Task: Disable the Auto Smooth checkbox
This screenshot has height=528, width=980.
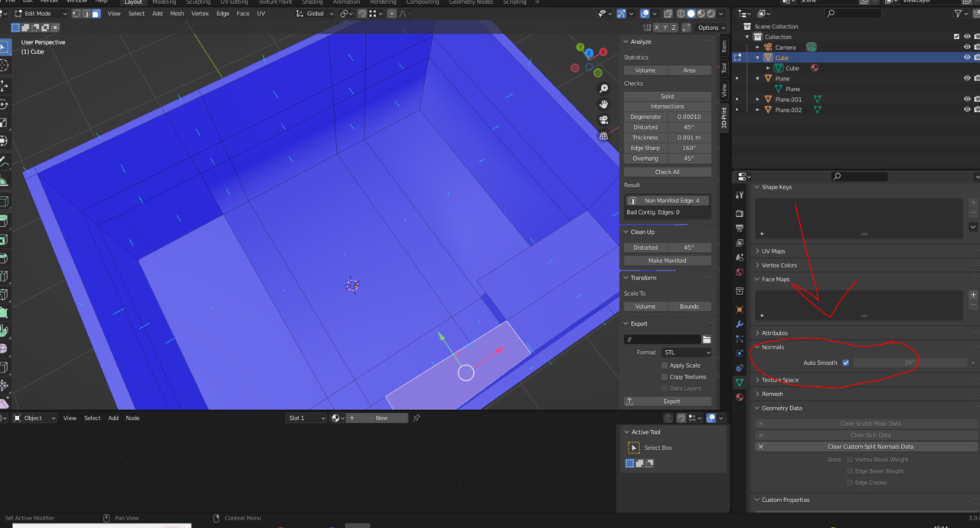Action: coord(845,362)
